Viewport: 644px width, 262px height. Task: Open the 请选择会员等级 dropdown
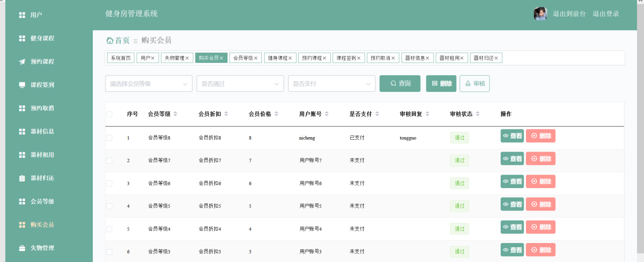[x=149, y=83]
